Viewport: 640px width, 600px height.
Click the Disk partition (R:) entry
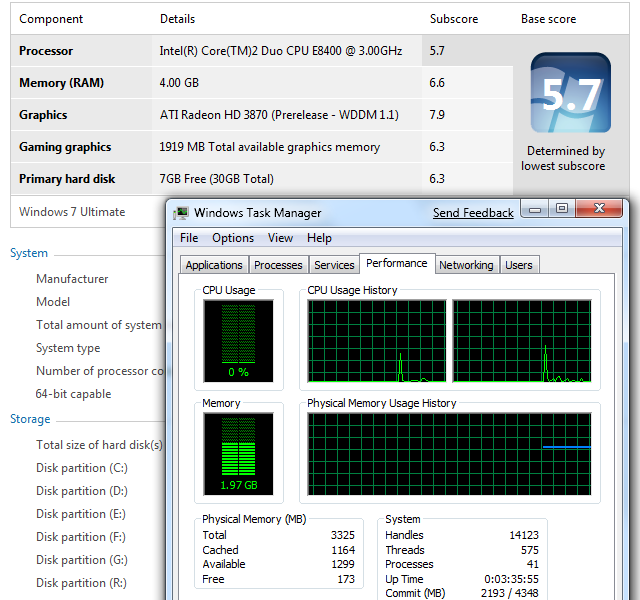point(81,583)
